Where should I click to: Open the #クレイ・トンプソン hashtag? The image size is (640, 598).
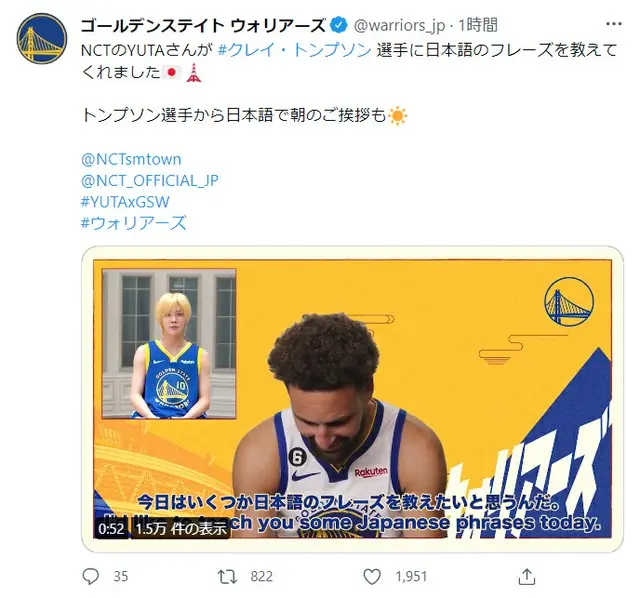[x=294, y=50]
